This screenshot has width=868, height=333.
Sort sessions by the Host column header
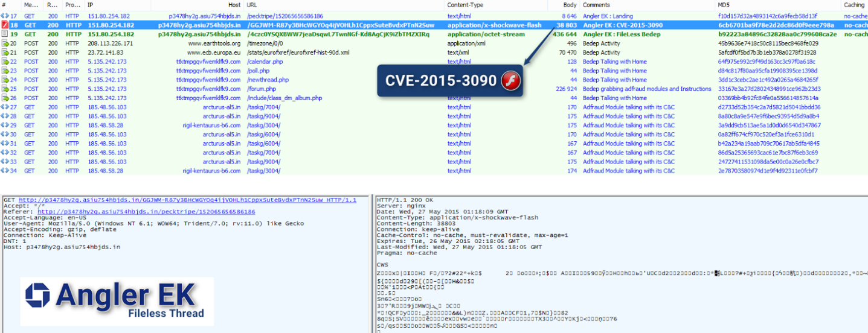point(234,5)
